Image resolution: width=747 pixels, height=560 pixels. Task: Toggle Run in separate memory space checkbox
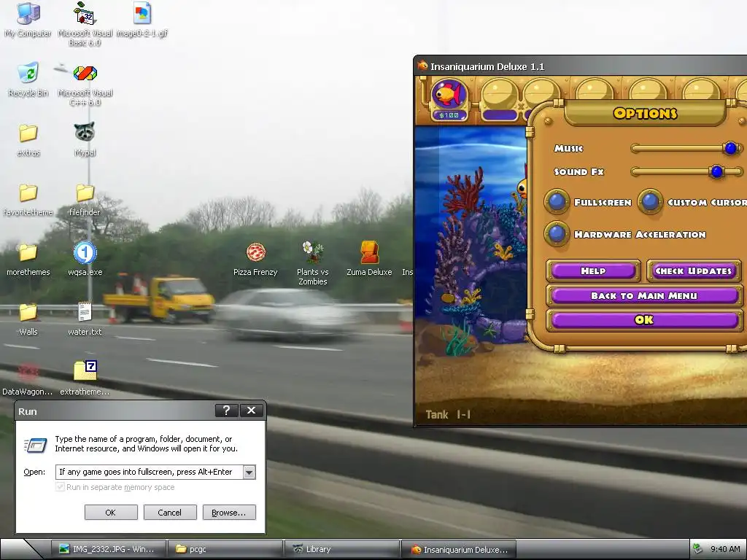click(x=60, y=486)
